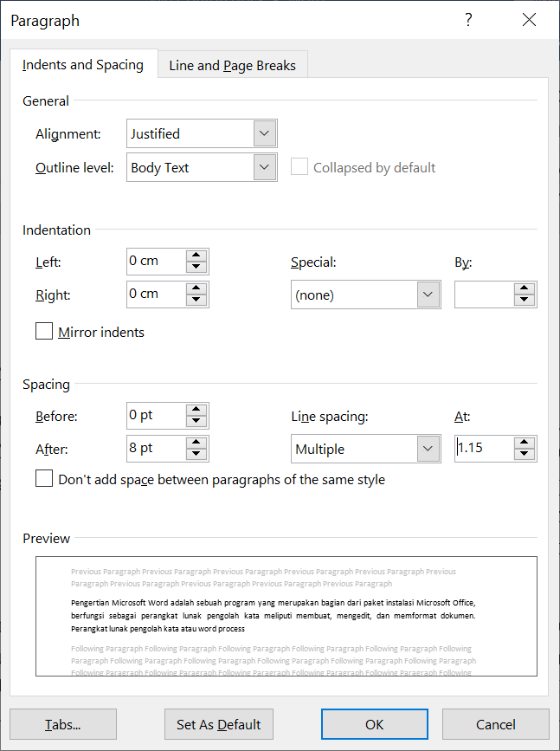
Task: Increase Before spacing with up arrow
Action: click(x=196, y=410)
